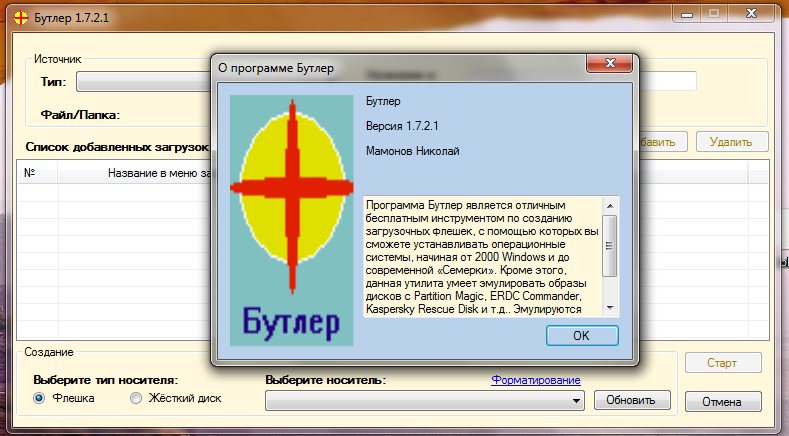This screenshot has width=789, height=436.
Task: Click the Версия 1.7.2.1 text
Action: coord(402,126)
